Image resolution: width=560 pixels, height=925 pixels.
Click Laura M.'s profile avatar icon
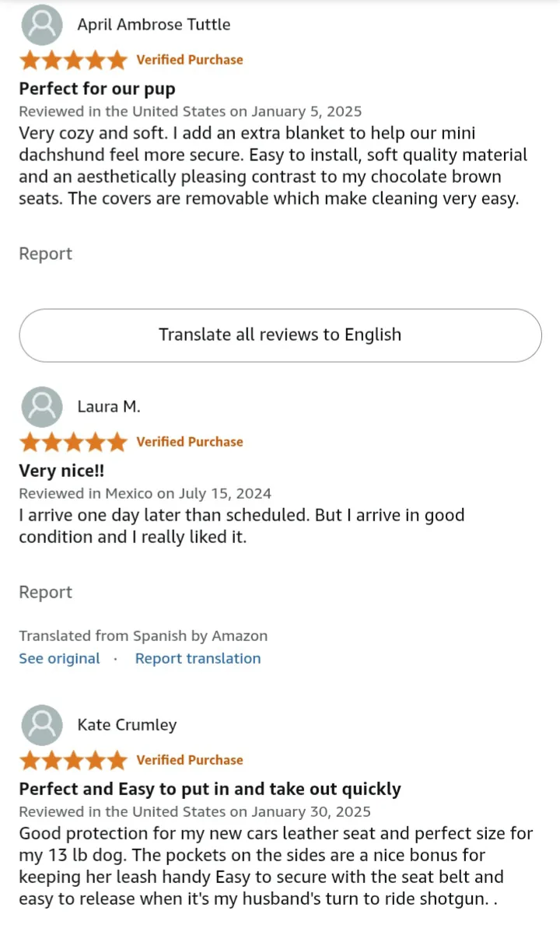tap(42, 407)
